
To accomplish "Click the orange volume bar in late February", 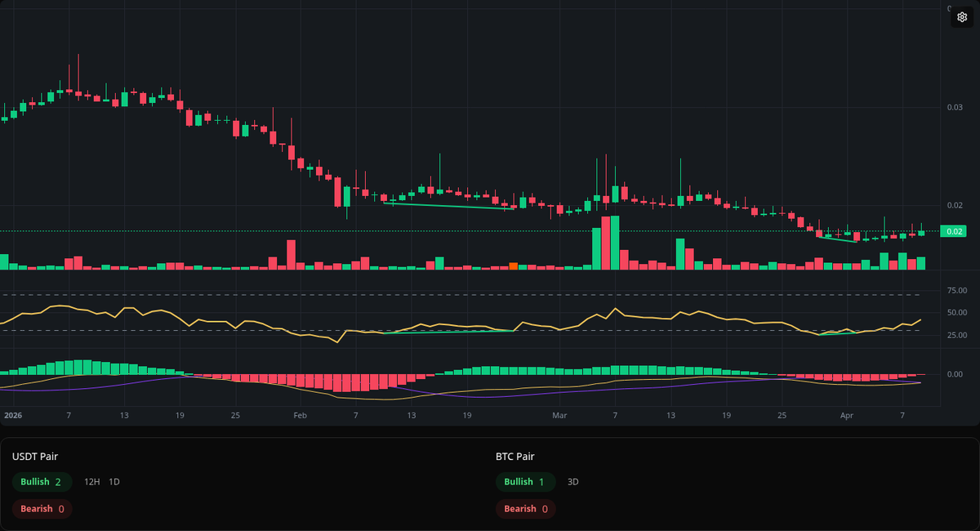I will [514, 266].
